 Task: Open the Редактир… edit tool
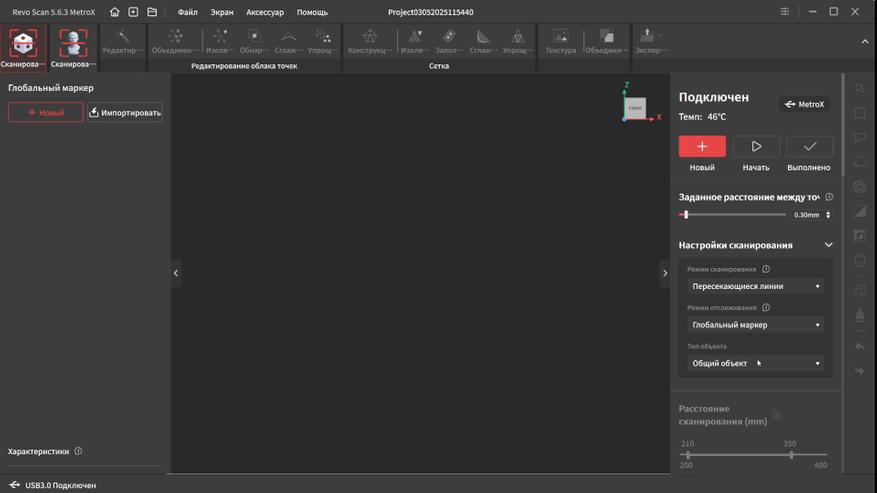[122, 41]
